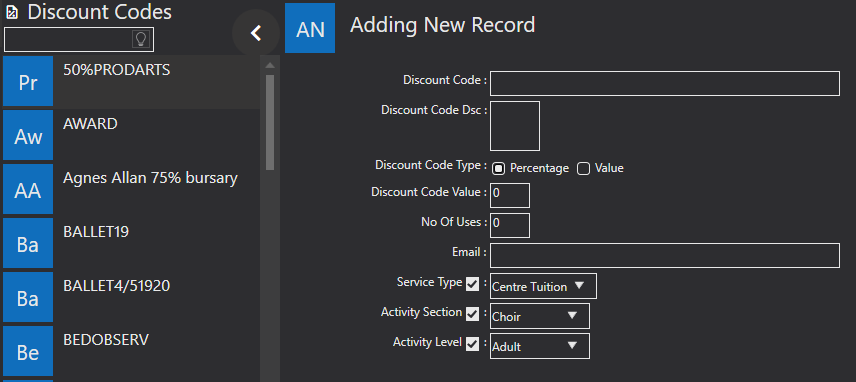Untick the Service Type checkbox
Screen dimensions: 856x382
pos(472,284)
